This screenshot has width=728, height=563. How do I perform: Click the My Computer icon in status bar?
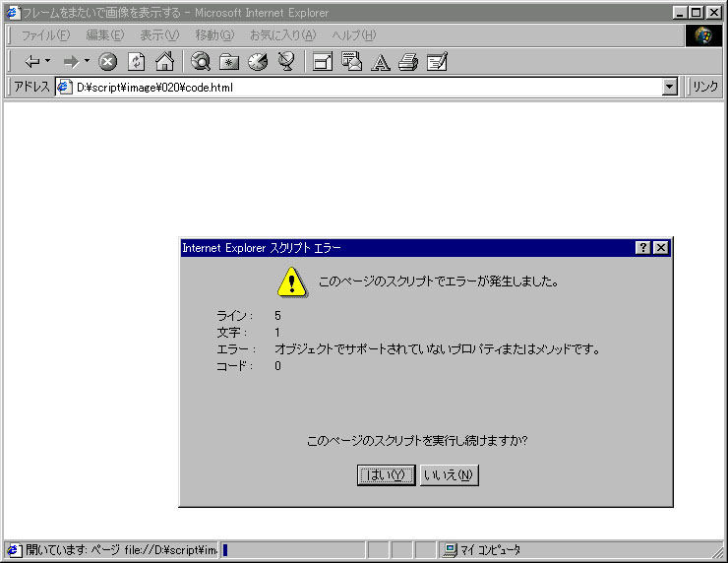click(x=450, y=550)
